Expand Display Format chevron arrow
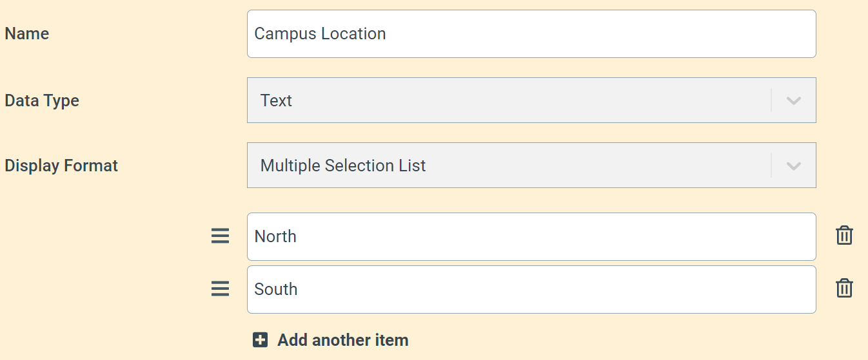The height and width of the screenshot is (360, 868). click(x=794, y=166)
